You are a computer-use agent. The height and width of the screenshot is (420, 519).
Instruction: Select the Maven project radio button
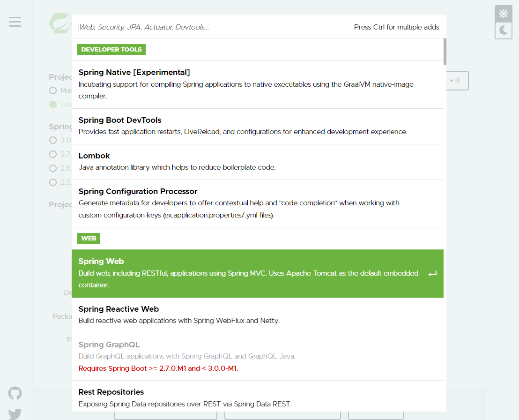point(53,90)
